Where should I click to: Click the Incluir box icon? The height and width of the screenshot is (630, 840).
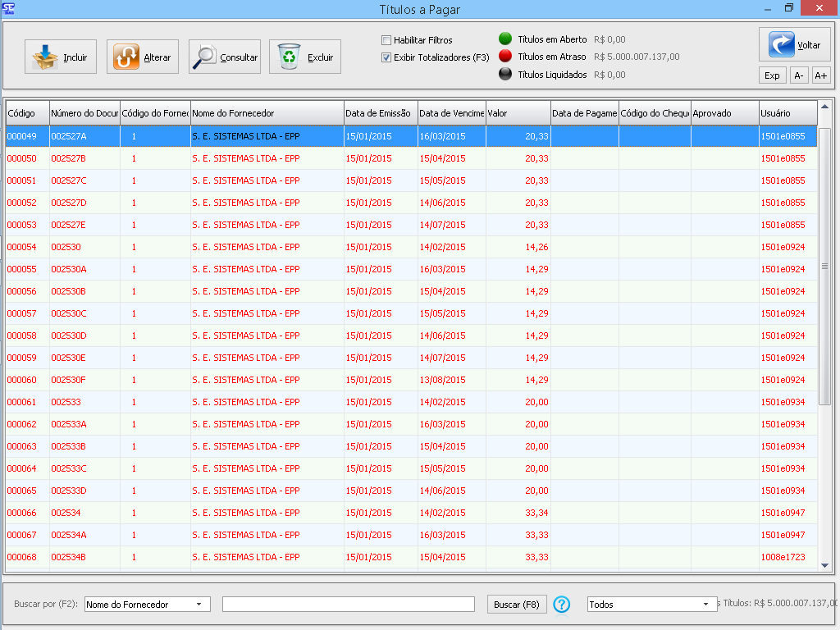46,57
